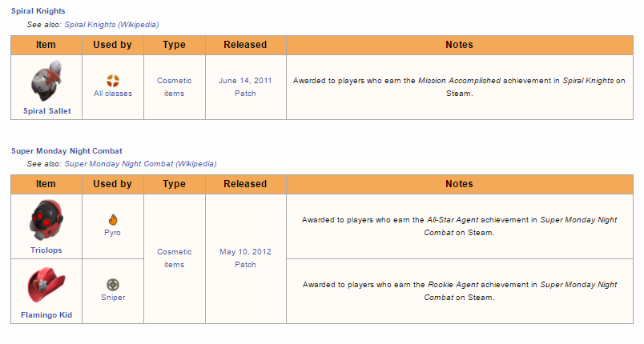Click the All classes emblem icon
The image size is (644, 344).
click(113, 80)
